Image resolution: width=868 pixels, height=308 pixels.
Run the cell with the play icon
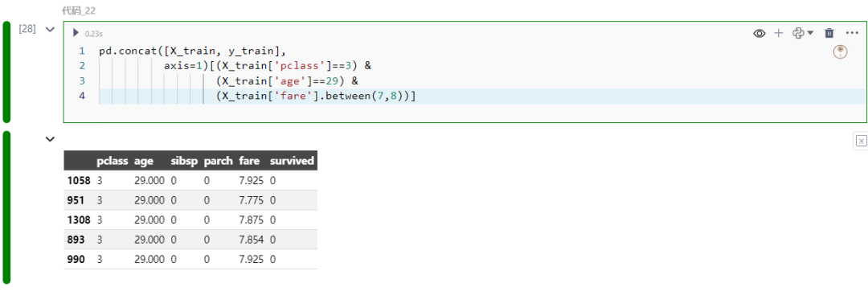[76, 33]
